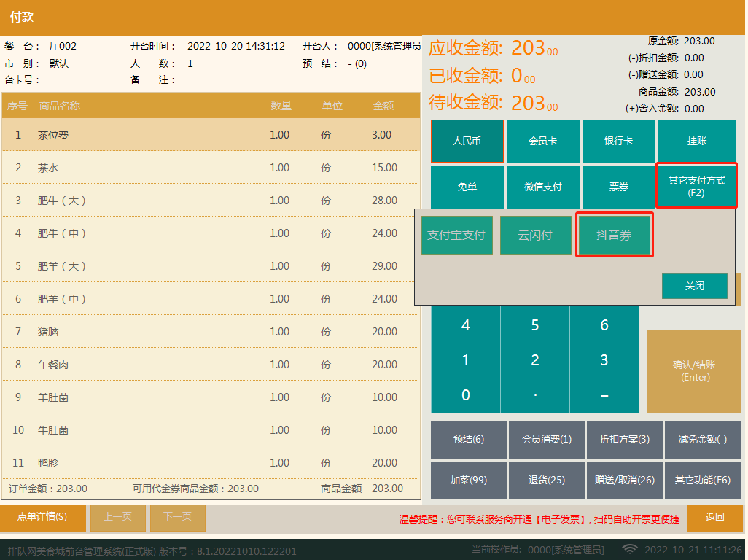Click the 挂账 button

696,141
